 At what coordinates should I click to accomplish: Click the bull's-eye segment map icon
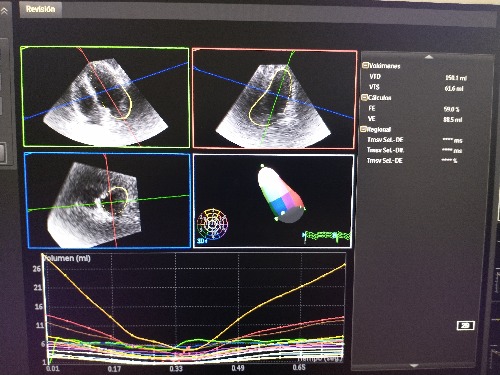213,223
